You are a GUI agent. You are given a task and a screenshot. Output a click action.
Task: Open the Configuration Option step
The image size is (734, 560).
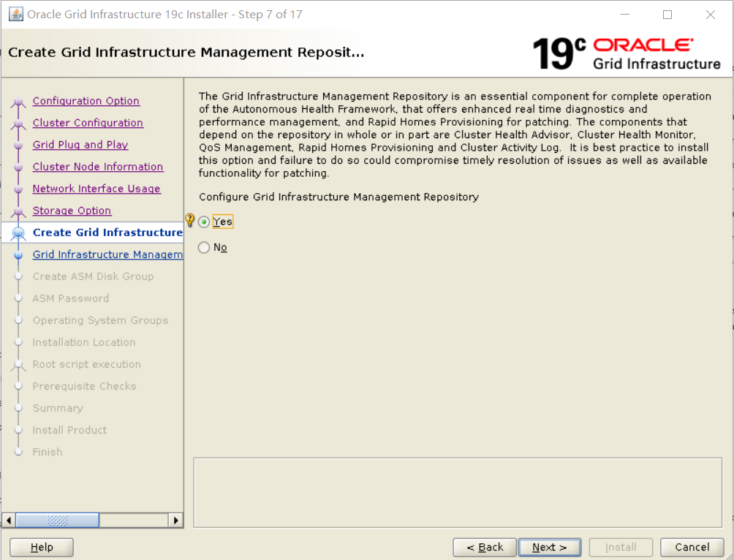pyautogui.click(x=86, y=101)
